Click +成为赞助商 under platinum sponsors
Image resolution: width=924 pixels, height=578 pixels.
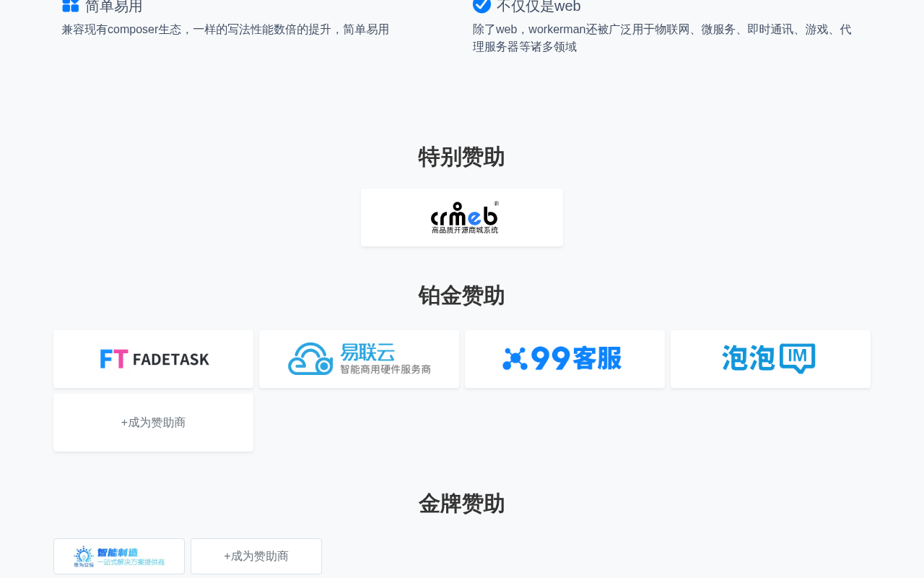[153, 423]
